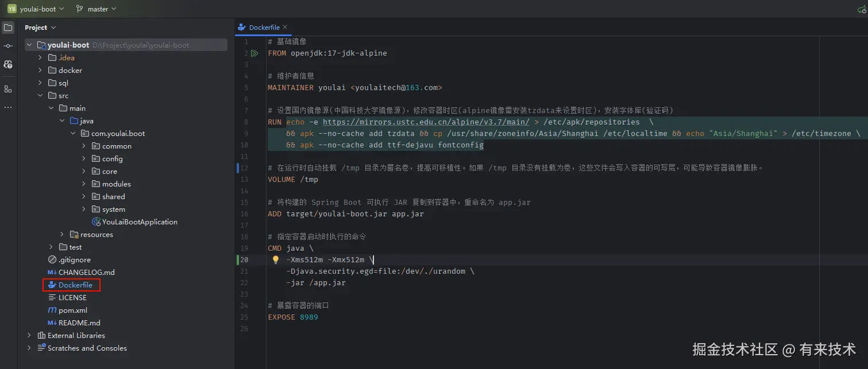Image resolution: width=868 pixels, height=369 pixels.
Task: Open the master branch dropdown
Action: (x=96, y=9)
